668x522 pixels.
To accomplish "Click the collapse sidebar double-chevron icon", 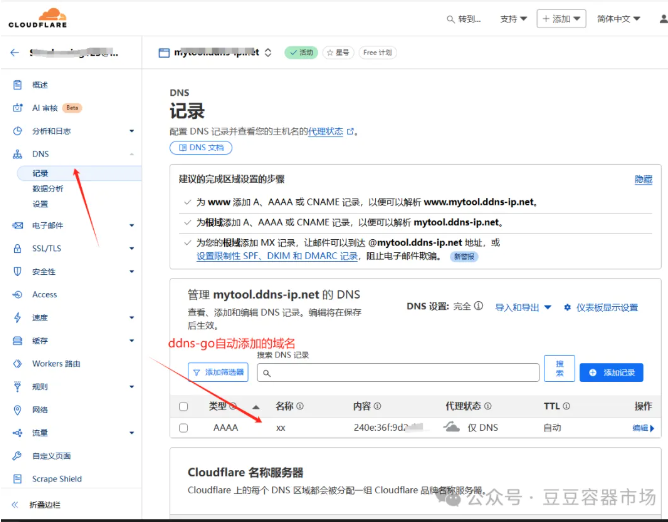I will pyautogui.click(x=15, y=505).
